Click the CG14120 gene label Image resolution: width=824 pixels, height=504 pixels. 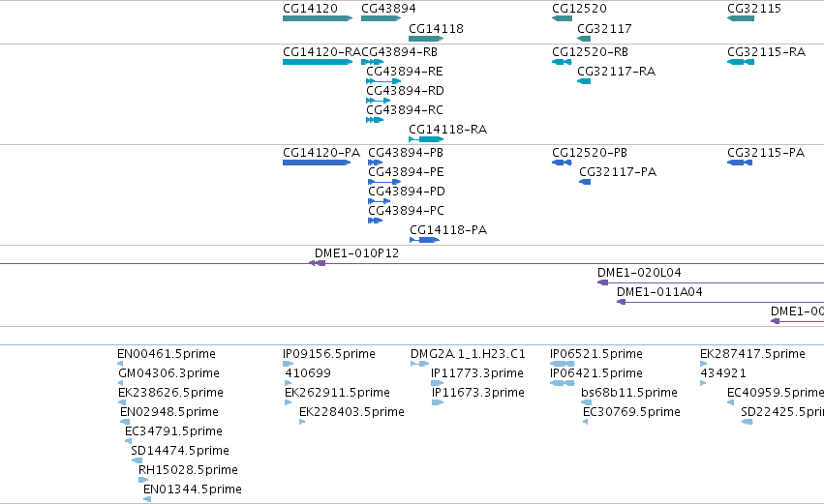(x=310, y=9)
